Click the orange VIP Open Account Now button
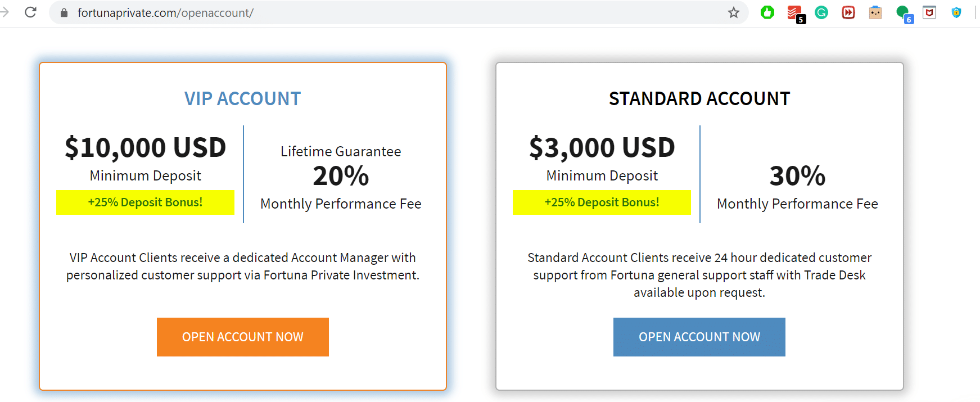This screenshot has width=980, height=402. pyautogui.click(x=243, y=337)
